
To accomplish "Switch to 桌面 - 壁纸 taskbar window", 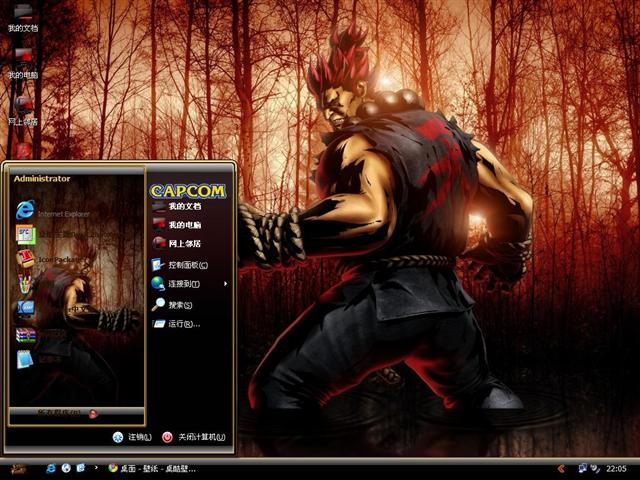I will tap(152, 469).
